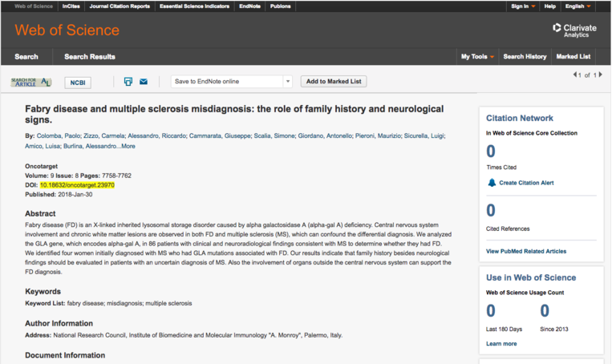This screenshot has height=364, width=612.
Task: Click author Sicurella, Luigi
Action: 424,135
